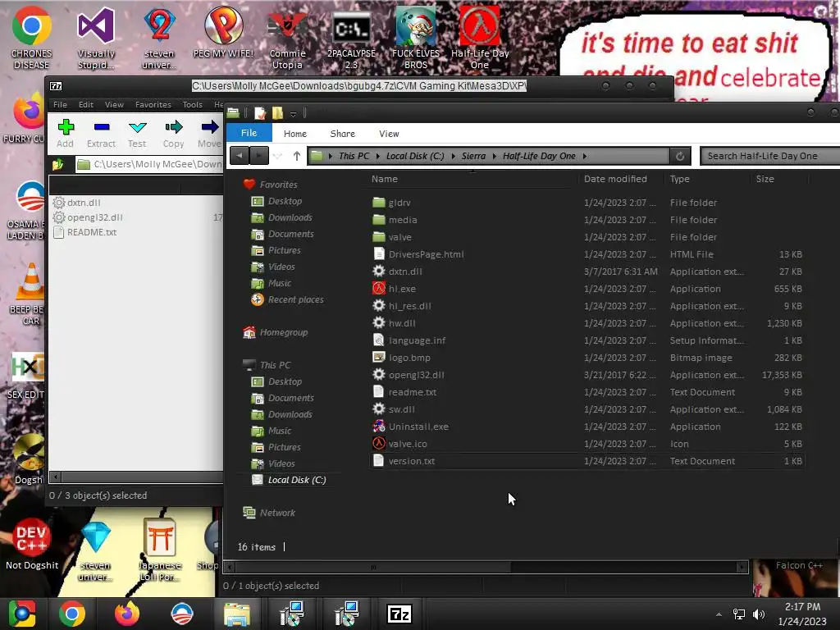Open Explorer View ribbon tab

(389, 134)
